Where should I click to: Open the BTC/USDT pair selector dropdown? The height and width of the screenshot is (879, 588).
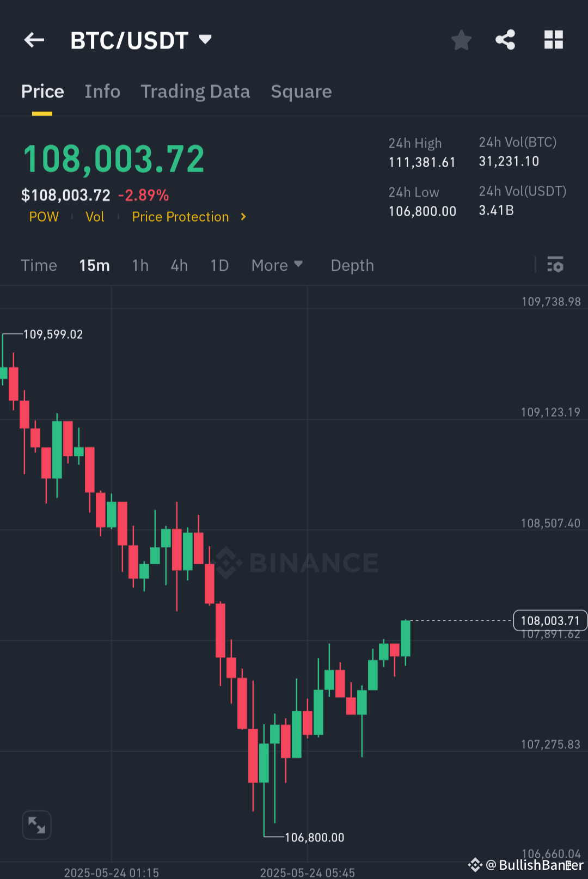tap(142, 40)
